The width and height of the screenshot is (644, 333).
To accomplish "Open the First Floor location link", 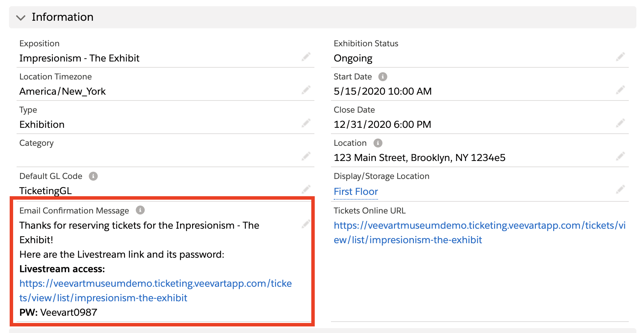I will pos(356,192).
